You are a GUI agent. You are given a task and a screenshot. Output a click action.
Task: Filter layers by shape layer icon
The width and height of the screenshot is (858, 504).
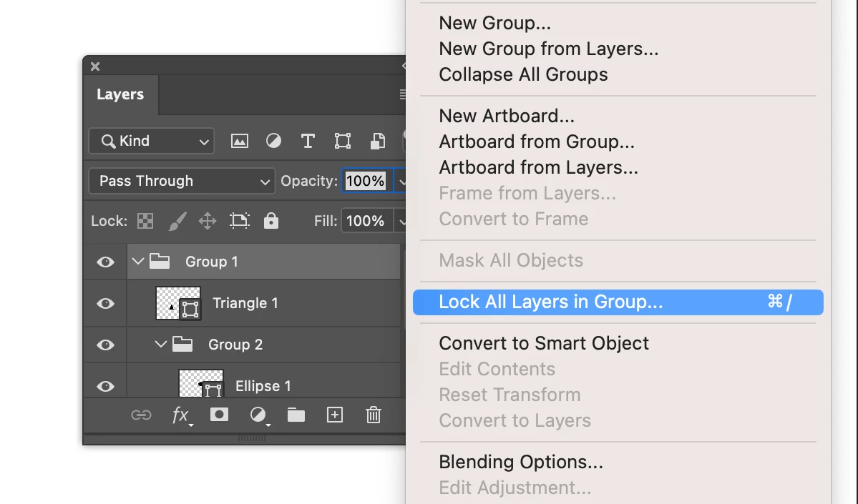(343, 141)
